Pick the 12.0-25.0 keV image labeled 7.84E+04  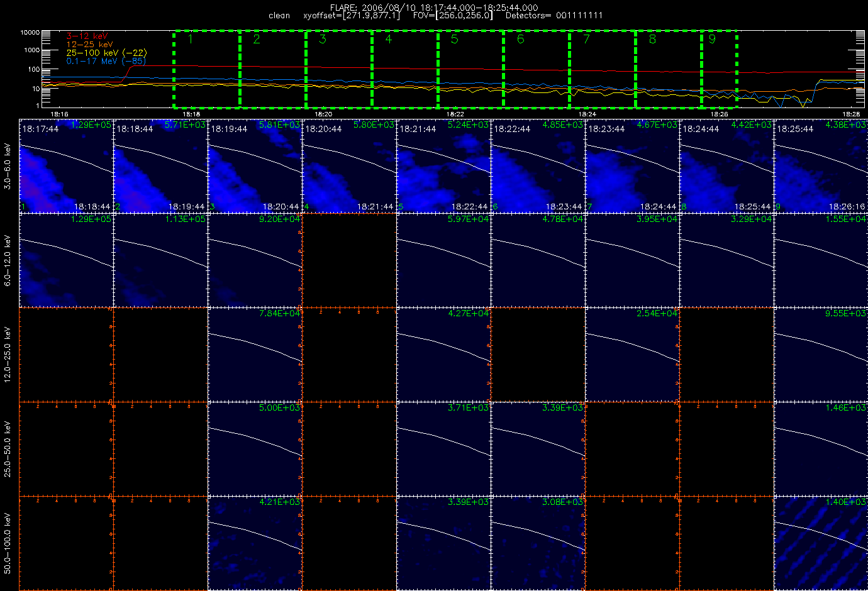[255, 355]
